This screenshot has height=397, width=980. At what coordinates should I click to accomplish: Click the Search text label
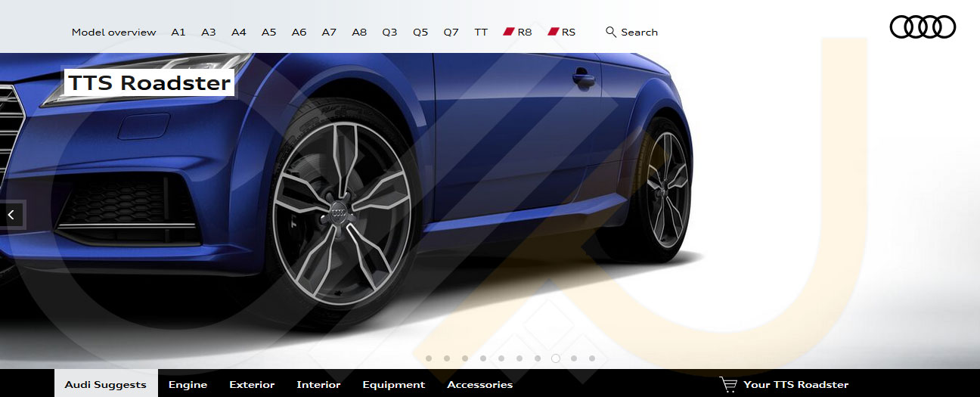coord(640,33)
